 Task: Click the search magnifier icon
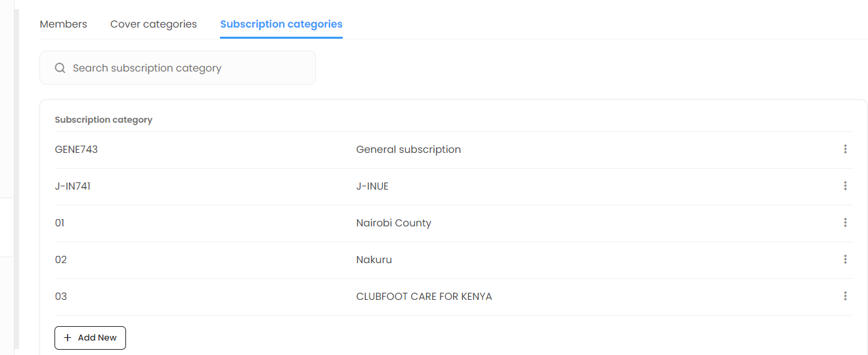tap(60, 68)
